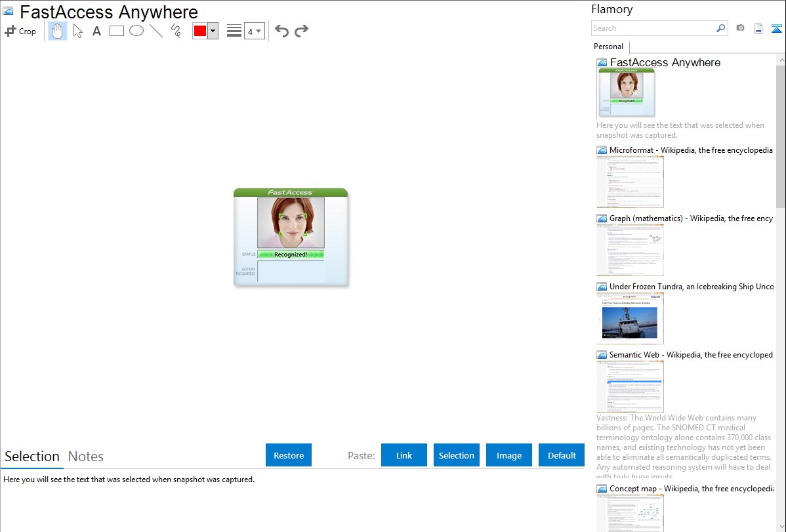The width and height of the screenshot is (786, 532).
Task: Select the Crop tool
Action: (20, 31)
